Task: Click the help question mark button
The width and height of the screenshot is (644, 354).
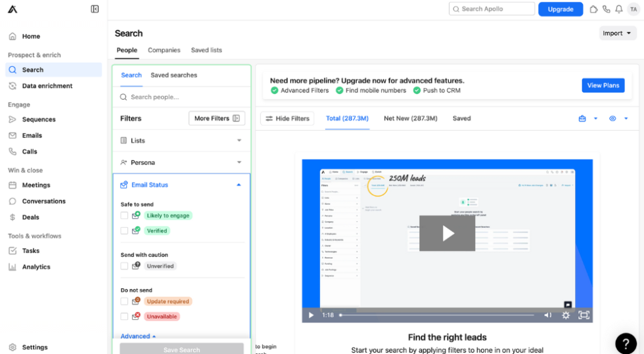Action: (x=625, y=343)
